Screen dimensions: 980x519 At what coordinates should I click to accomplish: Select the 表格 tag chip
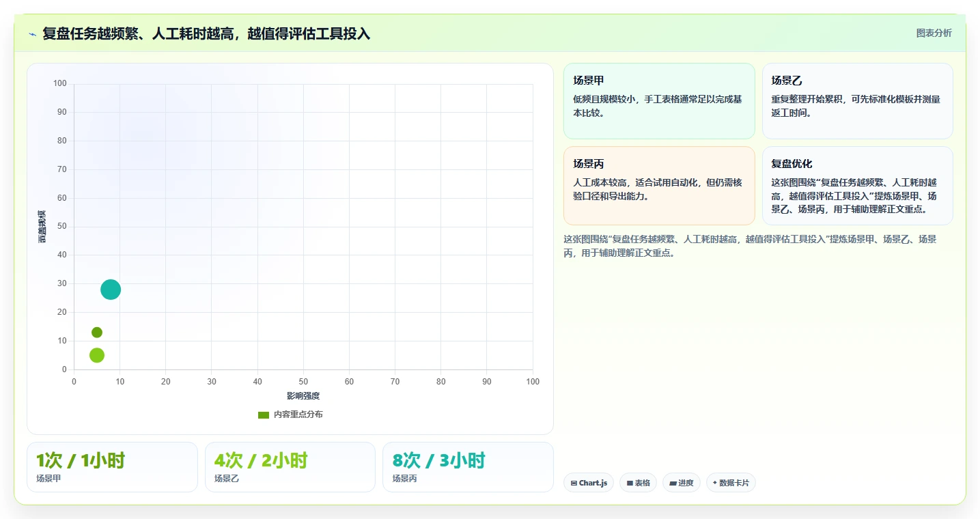pyautogui.click(x=638, y=483)
